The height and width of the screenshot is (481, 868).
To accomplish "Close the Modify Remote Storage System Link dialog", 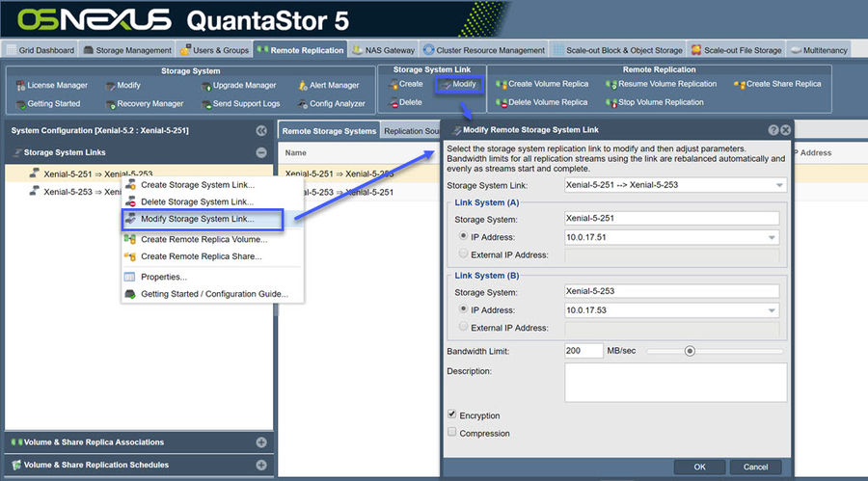I will pyautogui.click(x=785, y=130).
